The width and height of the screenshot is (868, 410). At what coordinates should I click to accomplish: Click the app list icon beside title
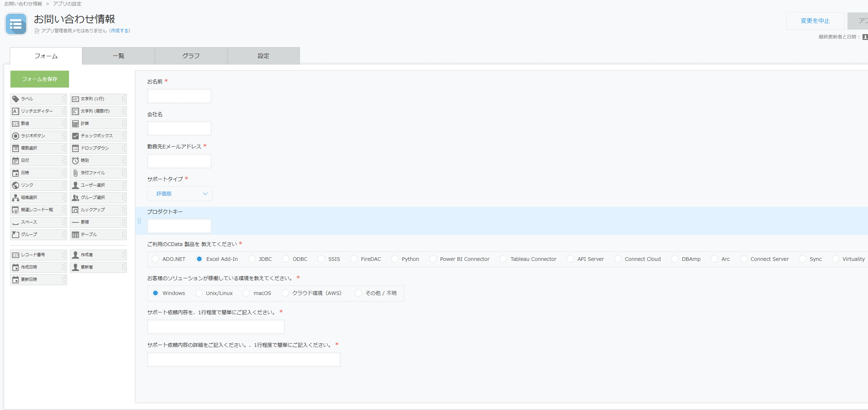pos(16,24)
